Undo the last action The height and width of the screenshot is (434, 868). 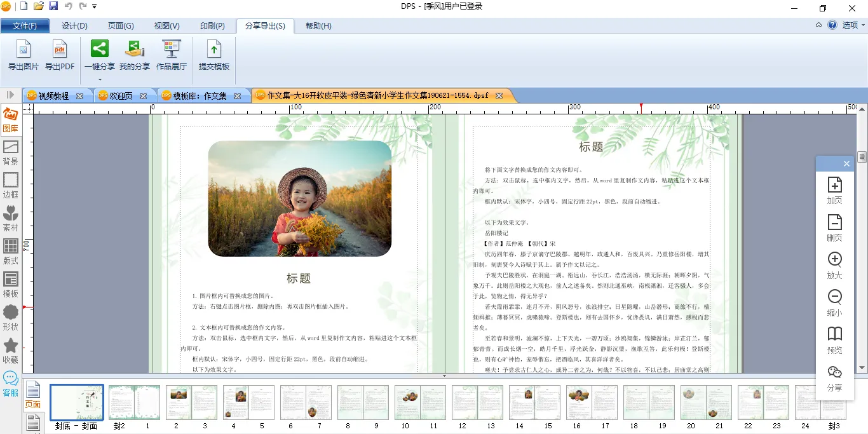click(x=68, y=6)
